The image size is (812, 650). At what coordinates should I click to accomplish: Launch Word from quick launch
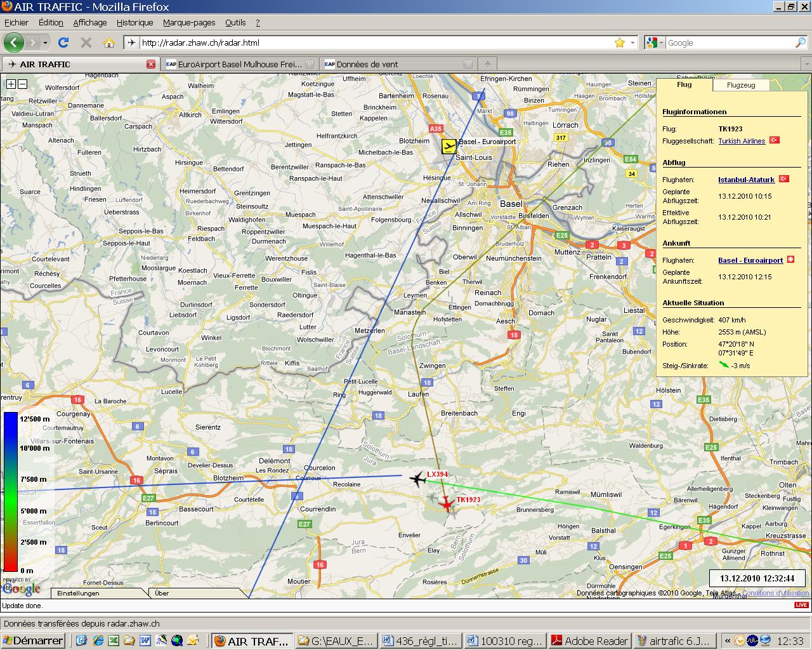(145, 640)
